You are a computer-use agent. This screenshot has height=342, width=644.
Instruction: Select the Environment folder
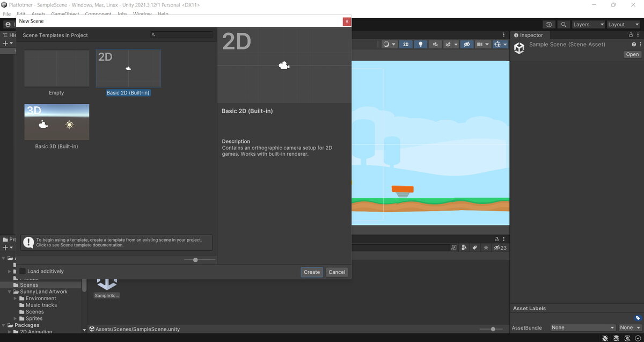41,299
